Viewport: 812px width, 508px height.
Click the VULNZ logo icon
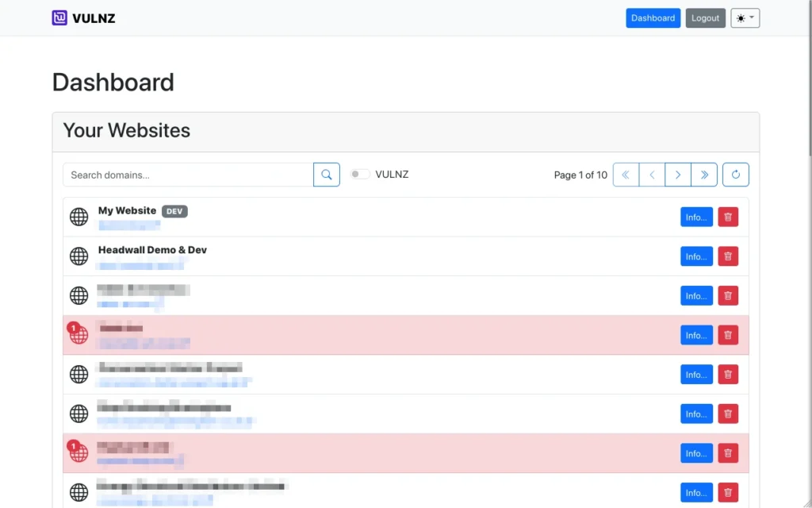point(60,17)
